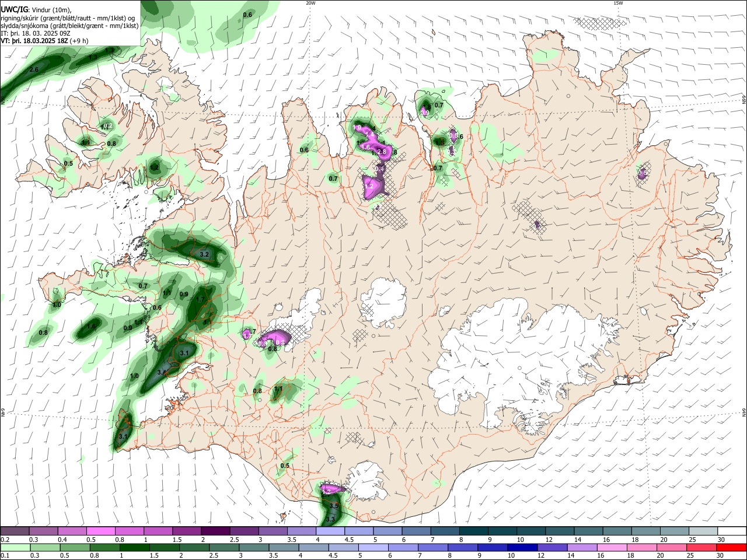This screenshot has height=560, width=747.
Task: Click the 3.5 precipitation value on south coast
Action: click(x=334, y=506)
